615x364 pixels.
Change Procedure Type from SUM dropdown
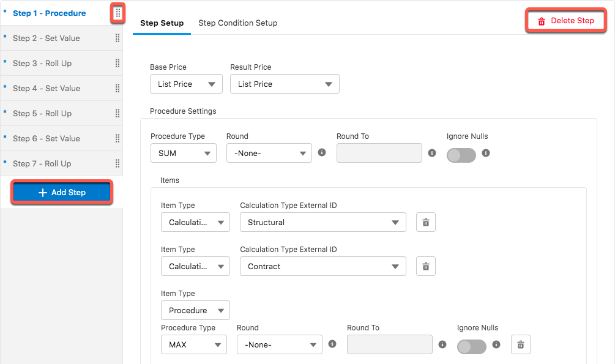[183, 153]
